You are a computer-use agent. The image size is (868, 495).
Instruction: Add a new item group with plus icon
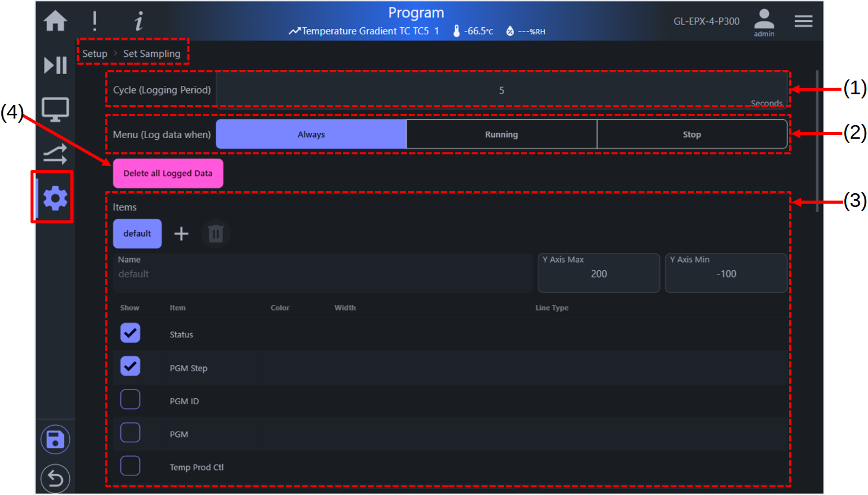[x=181, y=234]
